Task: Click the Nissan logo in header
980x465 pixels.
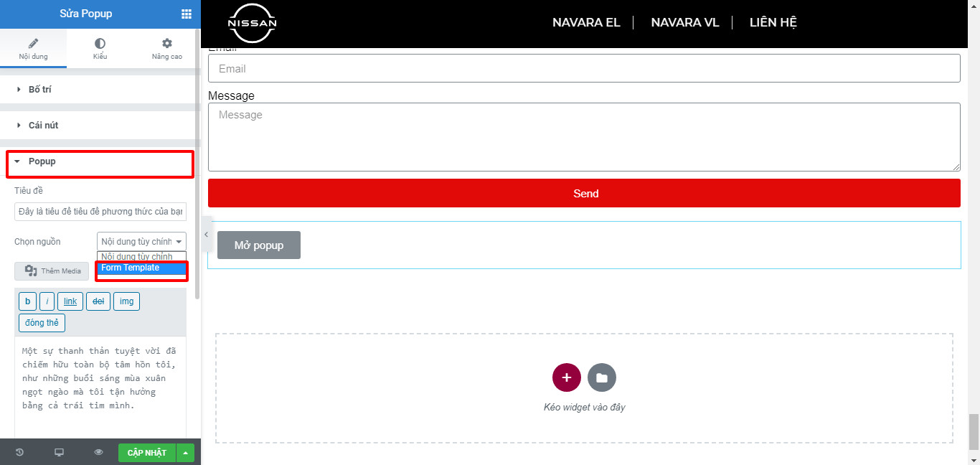Action: tap(252, 23)
